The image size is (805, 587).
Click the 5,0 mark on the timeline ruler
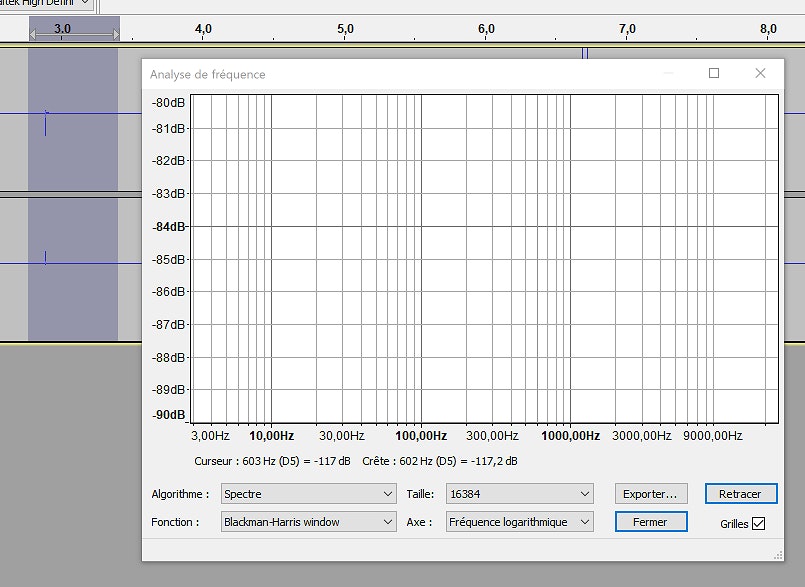pos(346,30)
